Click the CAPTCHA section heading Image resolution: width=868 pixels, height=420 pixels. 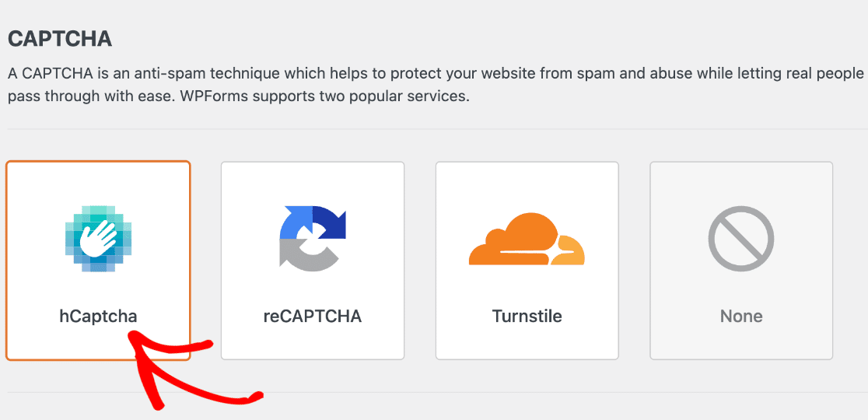coord(60,40)
